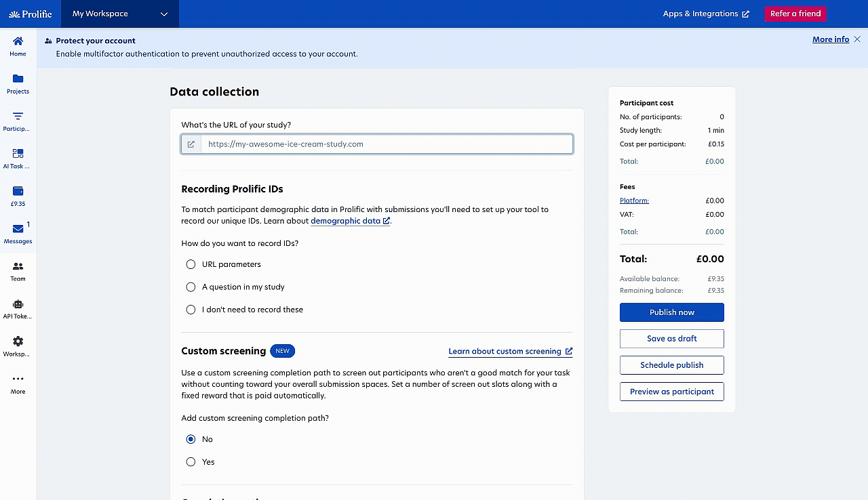
Task: Open Messages envelope icon
Action: pyautogui.click(x=18, y=229)
